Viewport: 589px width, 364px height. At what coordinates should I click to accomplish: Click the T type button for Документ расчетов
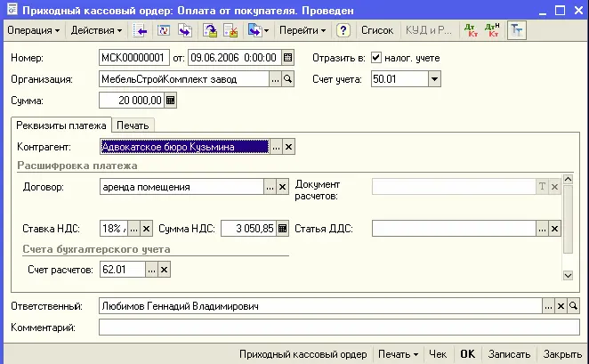[542, 187]
